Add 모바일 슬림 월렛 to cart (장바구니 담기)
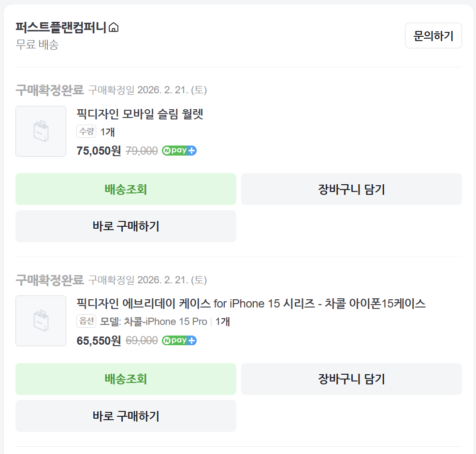Image resolution: width=476 pixels, height=454 pixels. coord(351,189)
